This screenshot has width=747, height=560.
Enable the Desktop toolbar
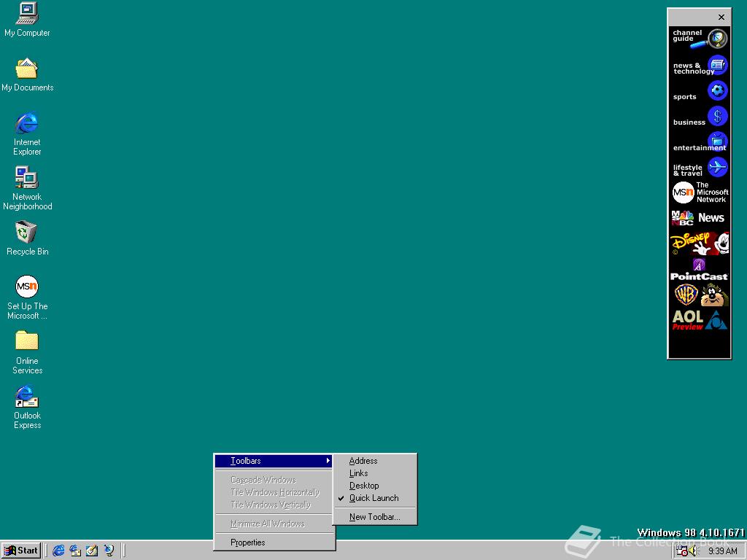click(x=374, y=486)
